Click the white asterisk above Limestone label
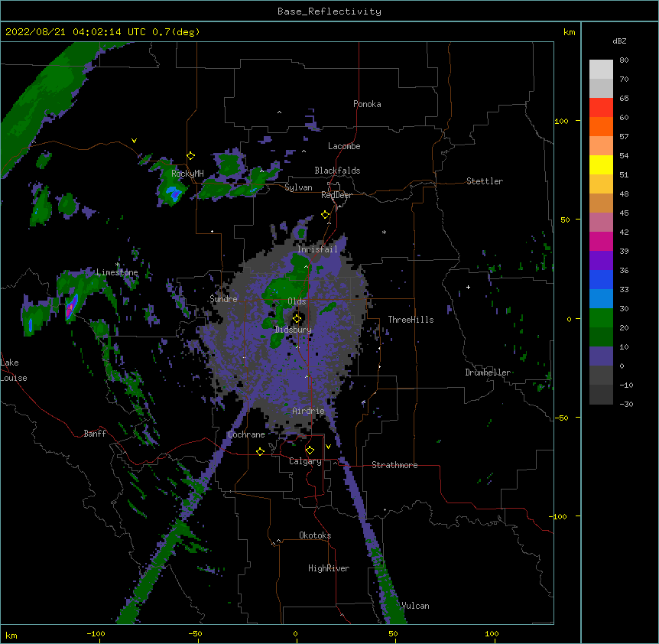The height and width of the screenshot is (644, 659). (117, 265)
